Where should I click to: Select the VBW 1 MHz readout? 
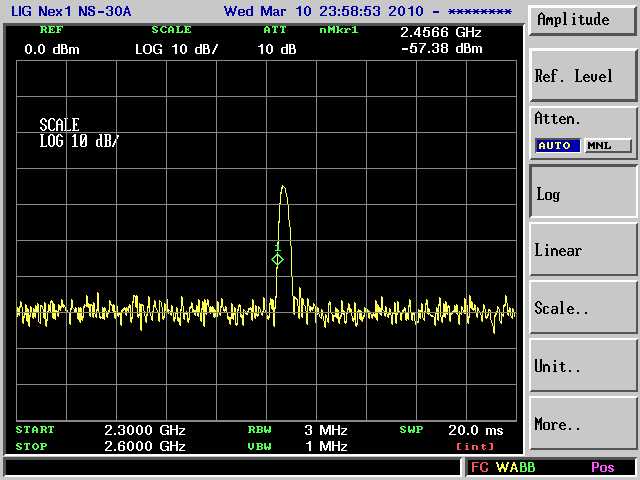pos(326,446)
